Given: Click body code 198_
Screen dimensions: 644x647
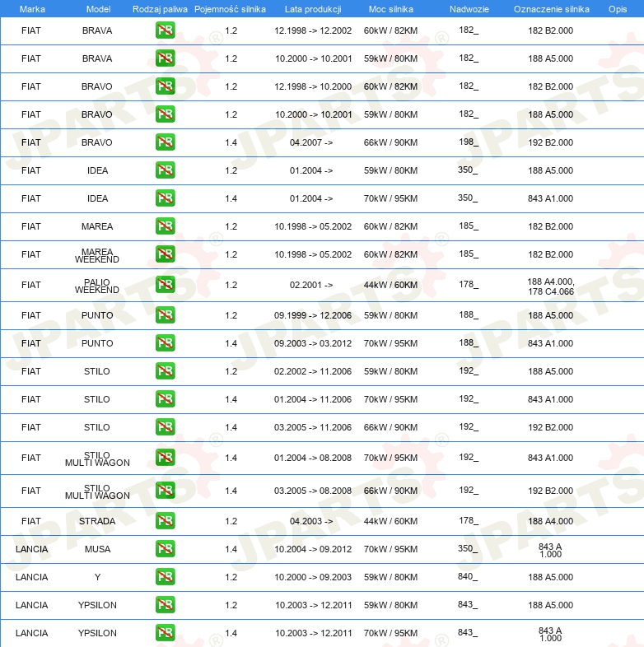Looking at the screenshot, I should click(469, 142).
